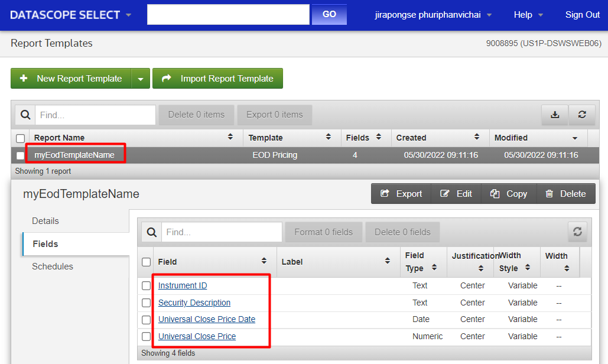Sort fields table by Field Type
The image size is (608, 364).
[434, 268]
